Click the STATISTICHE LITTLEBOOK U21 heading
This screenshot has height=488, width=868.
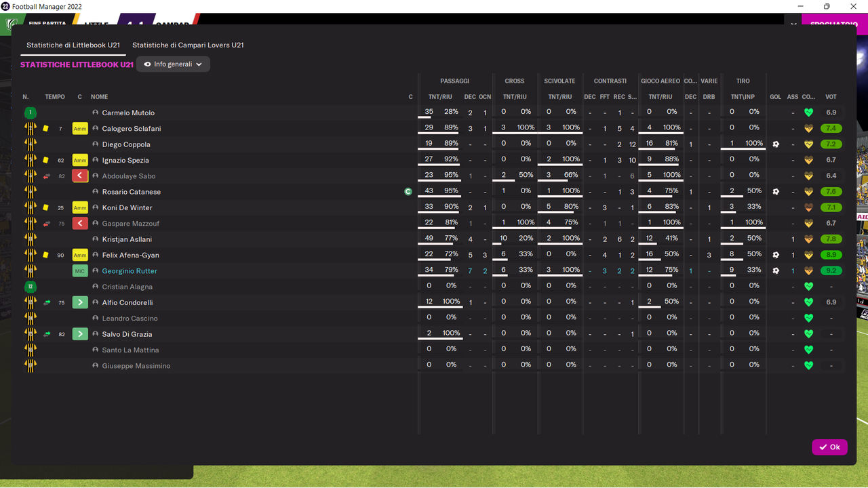[x=77, y=65]
